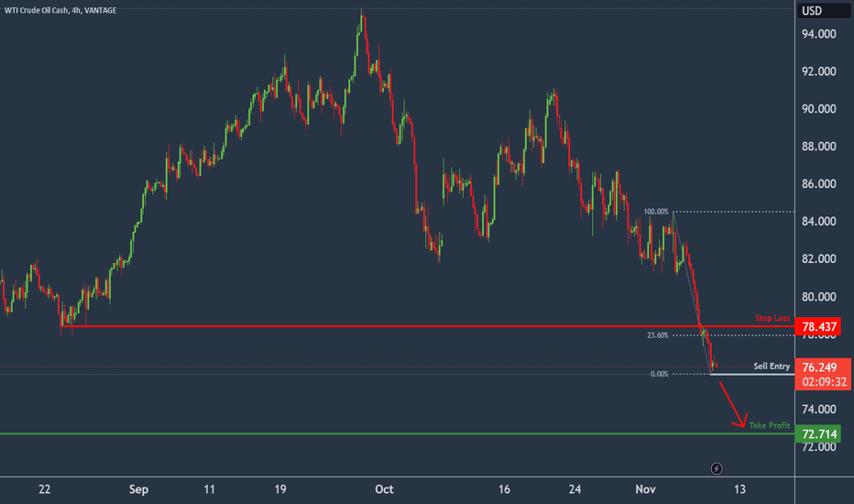The height and width of the screenshot is (504, 854).
Task: Click the 100.00% Fibonacci level label
Action: coord(656,212)
